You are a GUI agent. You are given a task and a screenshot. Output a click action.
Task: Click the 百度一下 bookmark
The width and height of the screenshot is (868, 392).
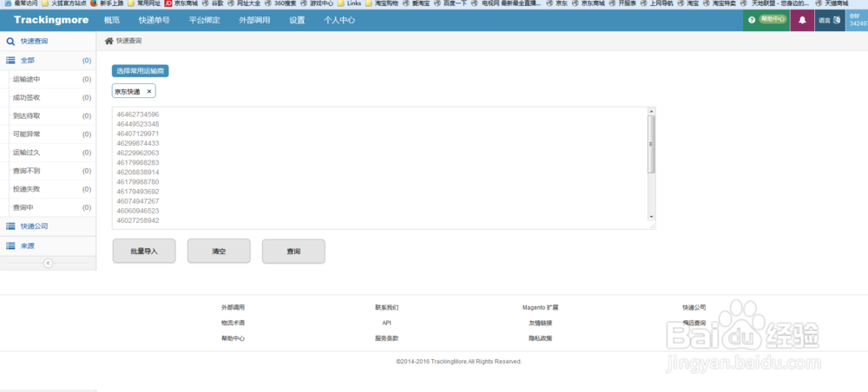coord(450,3)
